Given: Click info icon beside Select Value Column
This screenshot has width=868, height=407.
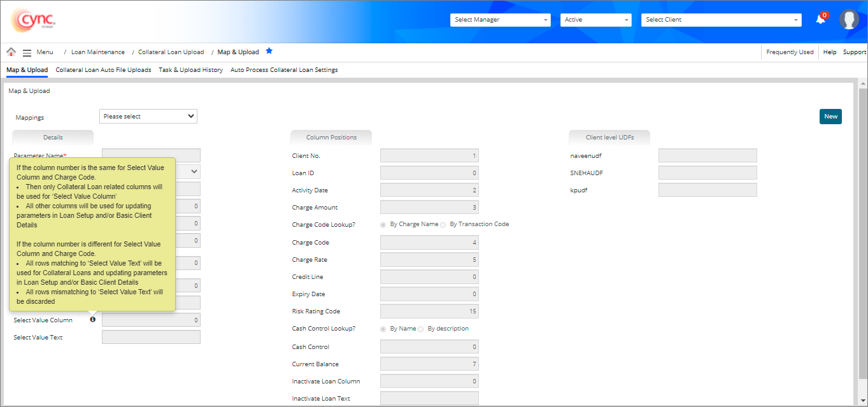Looking at the screenshot, I should pyautogui.click(x=93, y=320).
